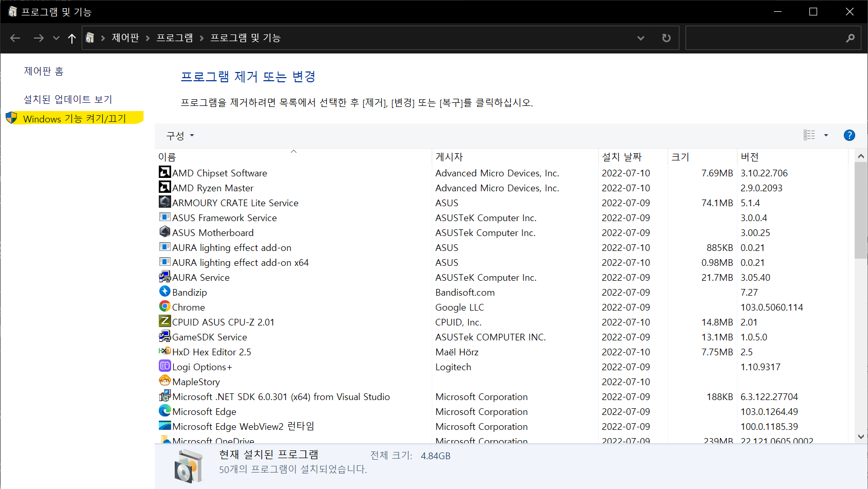Go forward with the forward arrow
This screenshot has height=489, width=868.
[39, 38]
